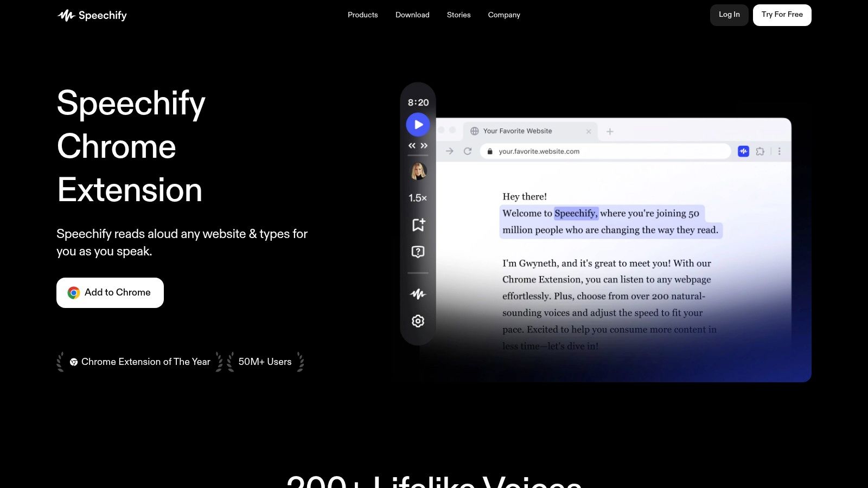This screenshot has width=868, height=488.
Task: Select the Speechify waveform icon in the widget sidebar
Action: tap(417, 294)
